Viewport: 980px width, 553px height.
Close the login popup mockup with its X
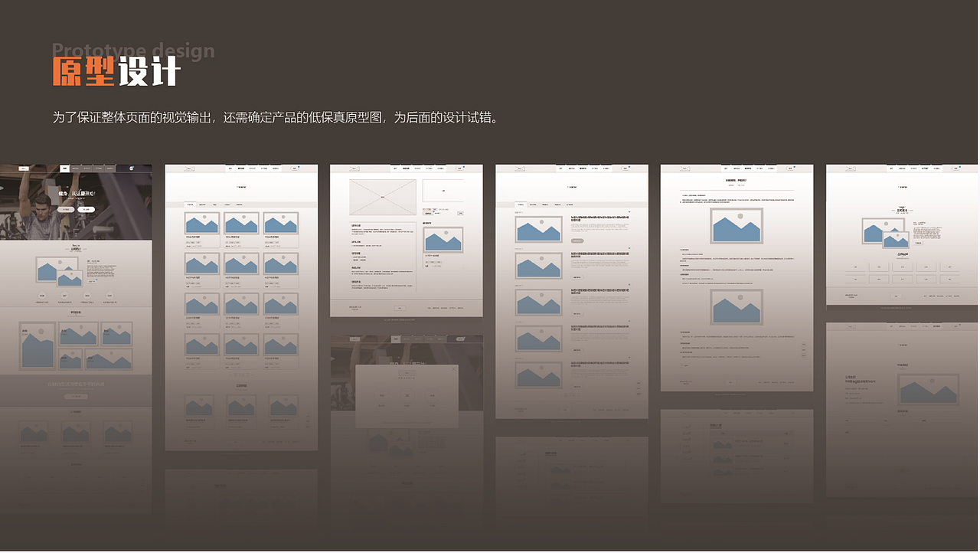click(x=452, y=368)
